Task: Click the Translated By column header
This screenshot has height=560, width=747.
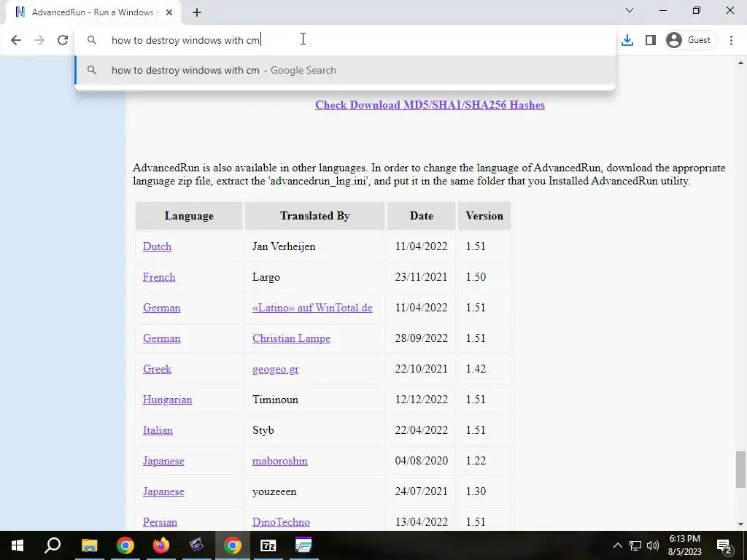Action: pos(315,216)
